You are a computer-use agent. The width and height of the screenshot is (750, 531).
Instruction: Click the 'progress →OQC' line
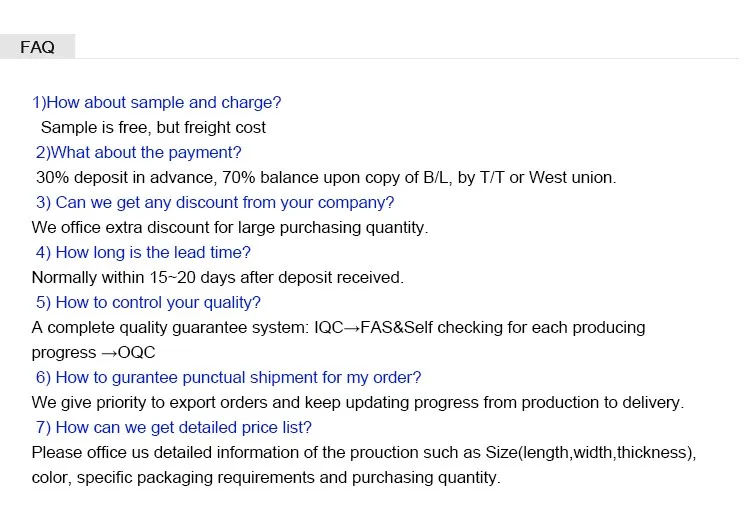94,352
